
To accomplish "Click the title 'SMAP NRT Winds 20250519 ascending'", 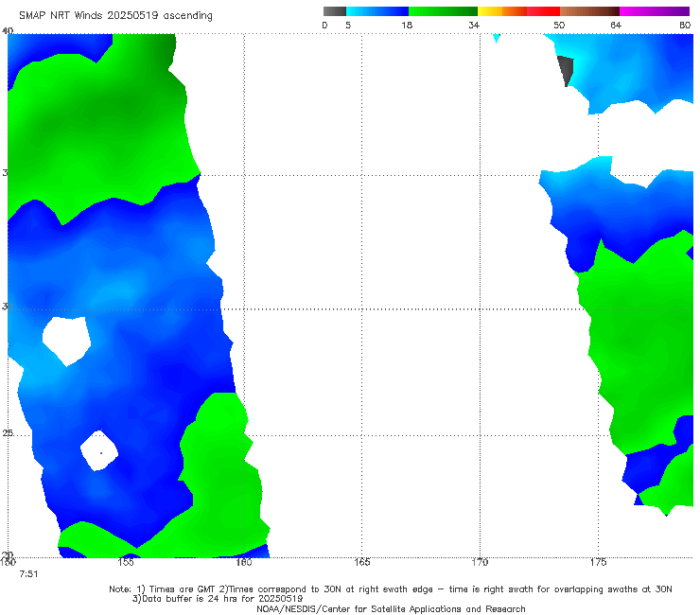I will tap(115, 16).
